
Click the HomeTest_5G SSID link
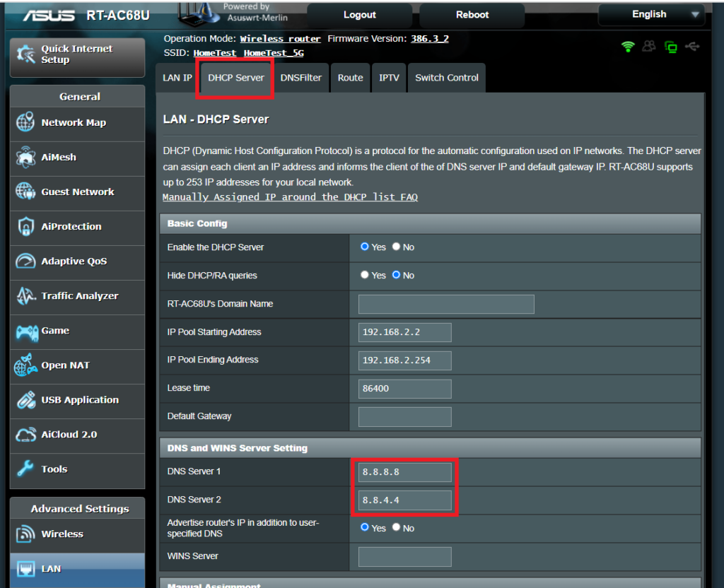click(274, 53)
